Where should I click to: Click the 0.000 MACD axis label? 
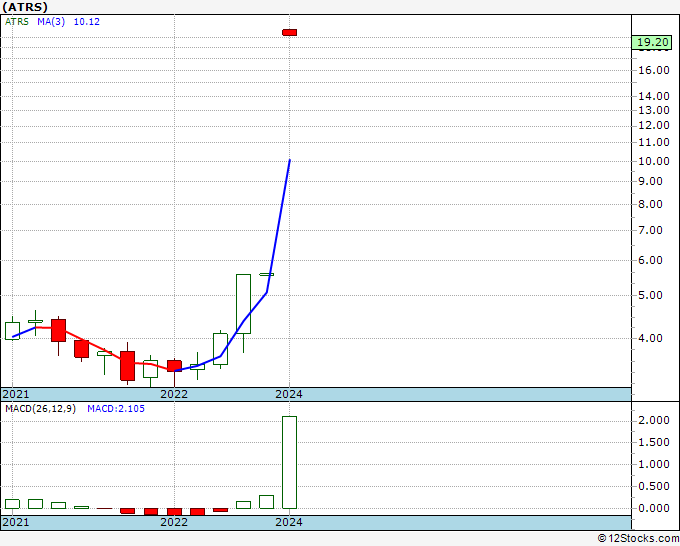[654, 508]
